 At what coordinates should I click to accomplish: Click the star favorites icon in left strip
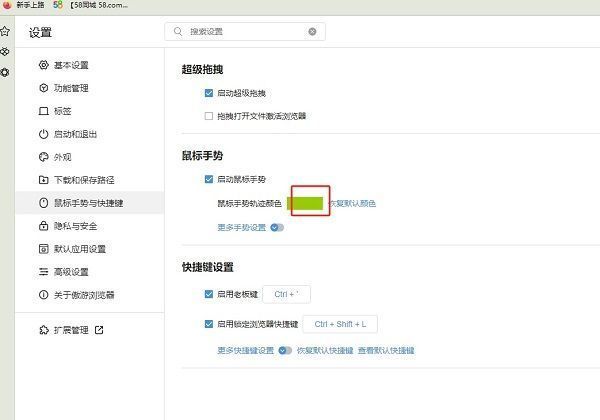pos(5,31)
